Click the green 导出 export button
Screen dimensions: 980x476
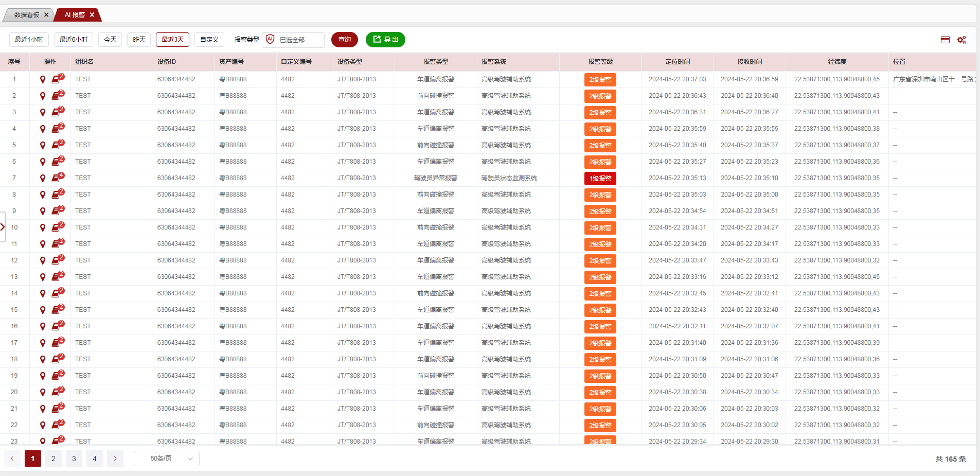click(385, 40)
